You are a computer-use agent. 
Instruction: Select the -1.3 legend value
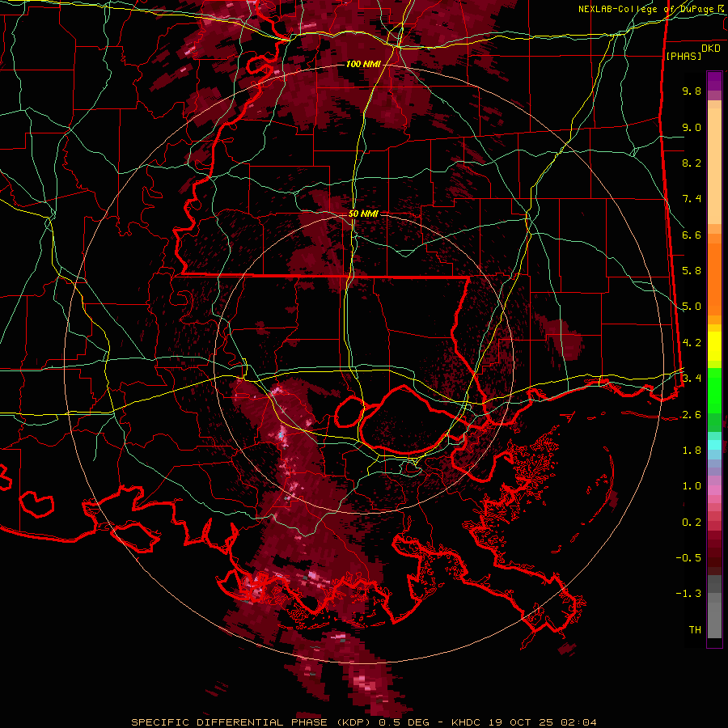(688, 594)
